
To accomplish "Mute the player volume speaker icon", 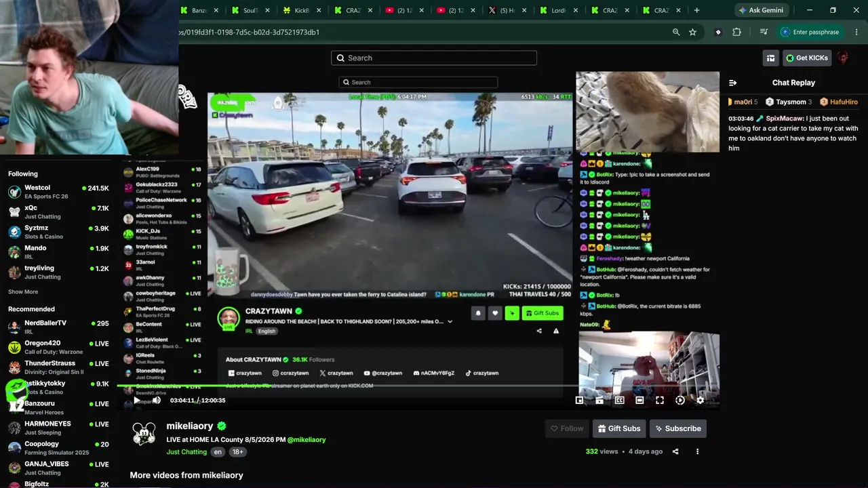I will click(157, 401).
